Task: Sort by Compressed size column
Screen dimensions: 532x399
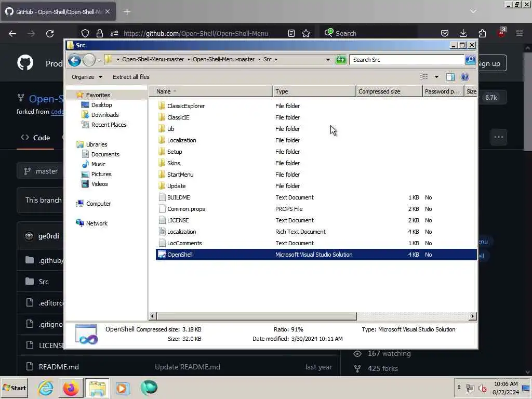Action: tap(389, 91)
